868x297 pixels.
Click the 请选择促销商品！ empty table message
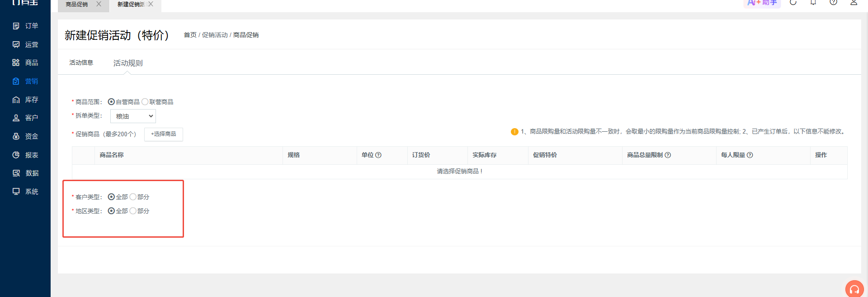[460, 171]
